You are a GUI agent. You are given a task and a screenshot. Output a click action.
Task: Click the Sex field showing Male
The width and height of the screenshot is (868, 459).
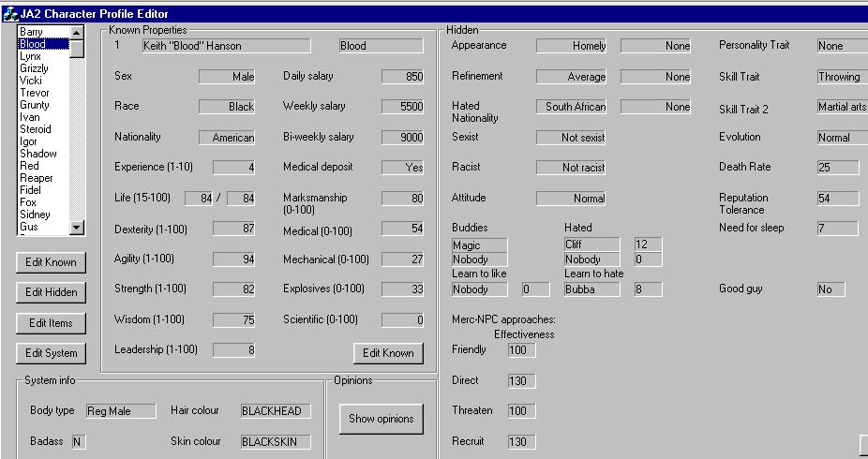coord(227,76)
